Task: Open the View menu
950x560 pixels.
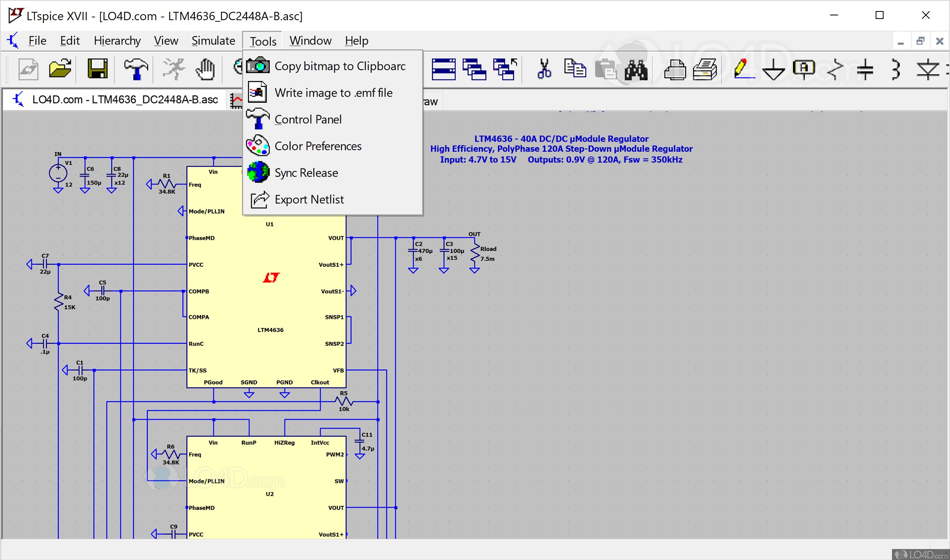Action: (166, 41)
